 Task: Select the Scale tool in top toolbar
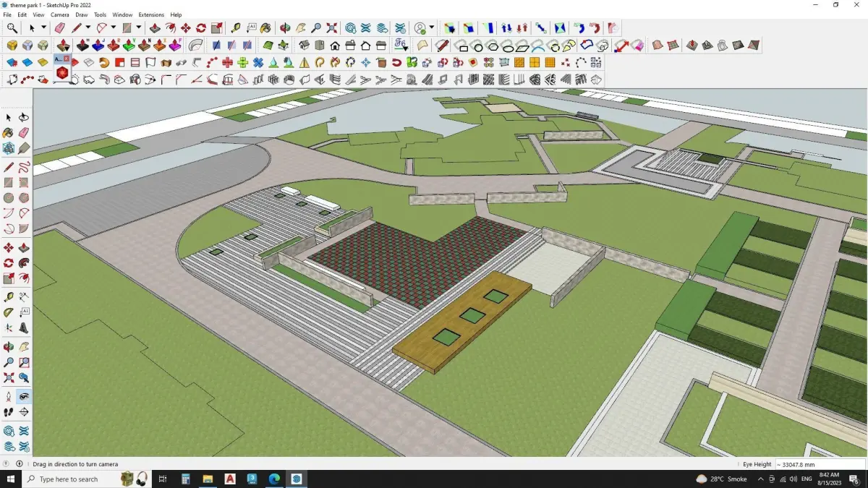pyautogui.click(x=216, y=28)
